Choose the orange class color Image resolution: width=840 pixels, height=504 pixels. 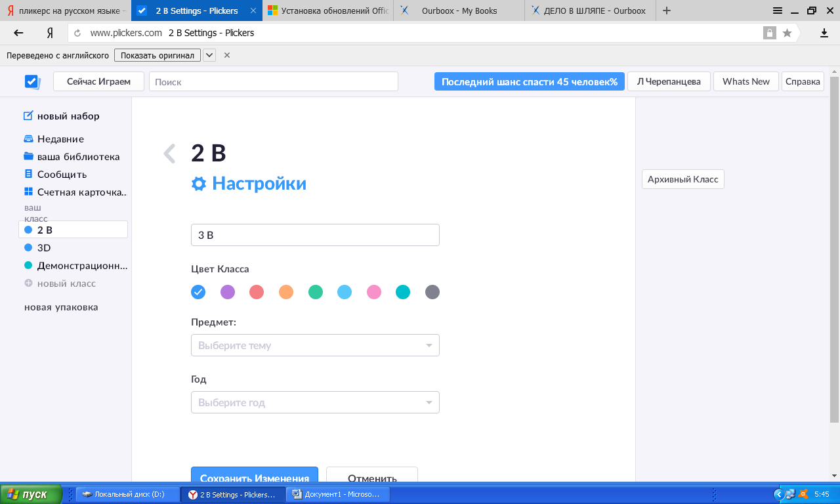click(x=286, y=292)
